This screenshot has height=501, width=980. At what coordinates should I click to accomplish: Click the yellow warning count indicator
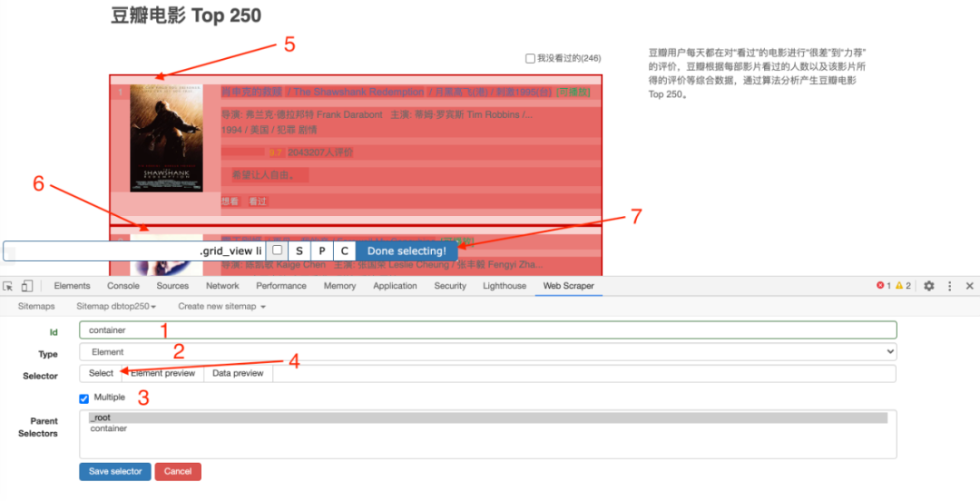pos(903,285)
